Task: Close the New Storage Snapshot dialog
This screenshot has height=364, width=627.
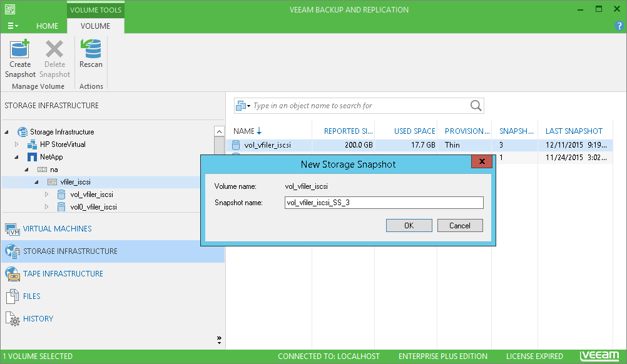Action: [x=482, y=161]
